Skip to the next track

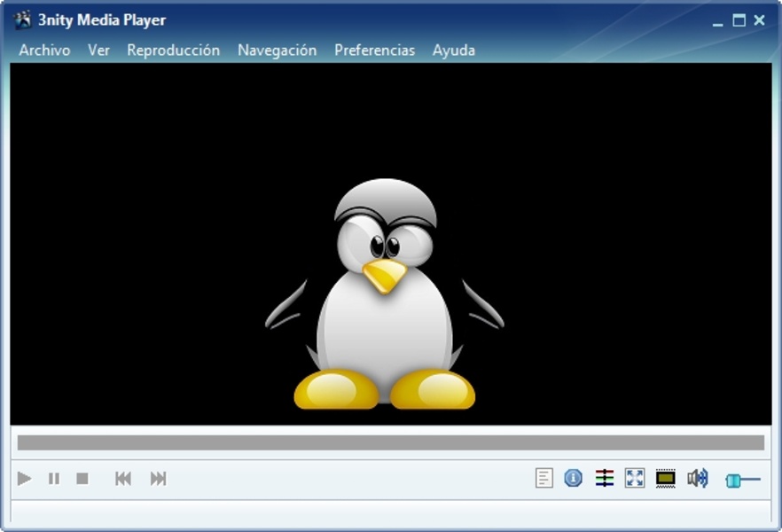(x=158, y=479)
